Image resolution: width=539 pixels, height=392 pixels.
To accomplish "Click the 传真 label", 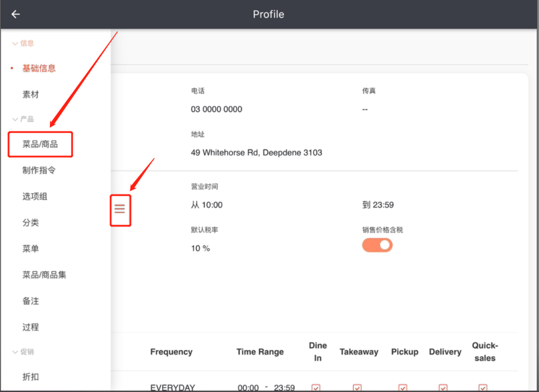I will (x=369, y=91).
